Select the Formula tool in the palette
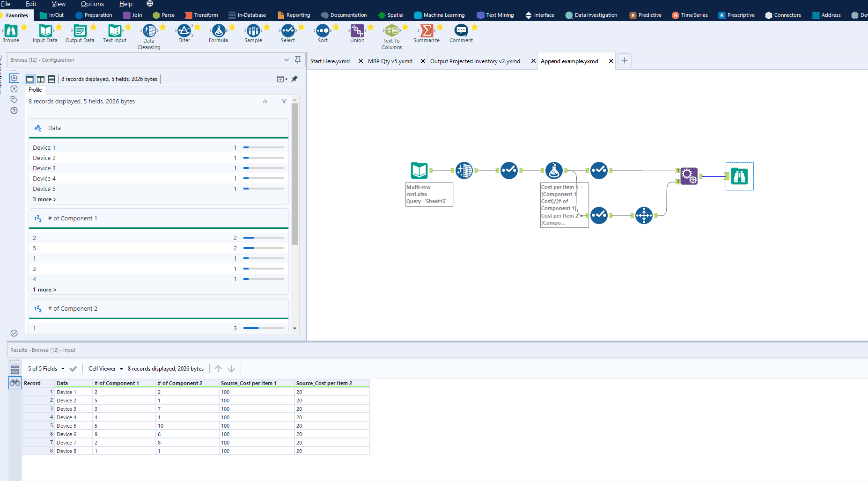 (219, 31)
